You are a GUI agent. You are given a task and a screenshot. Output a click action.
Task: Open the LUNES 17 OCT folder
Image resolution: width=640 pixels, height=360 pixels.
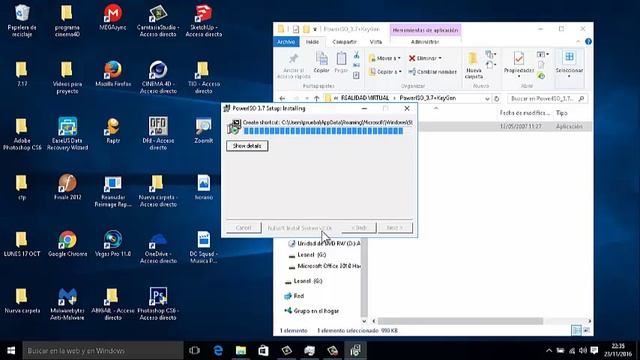click(x=22, y=244)
